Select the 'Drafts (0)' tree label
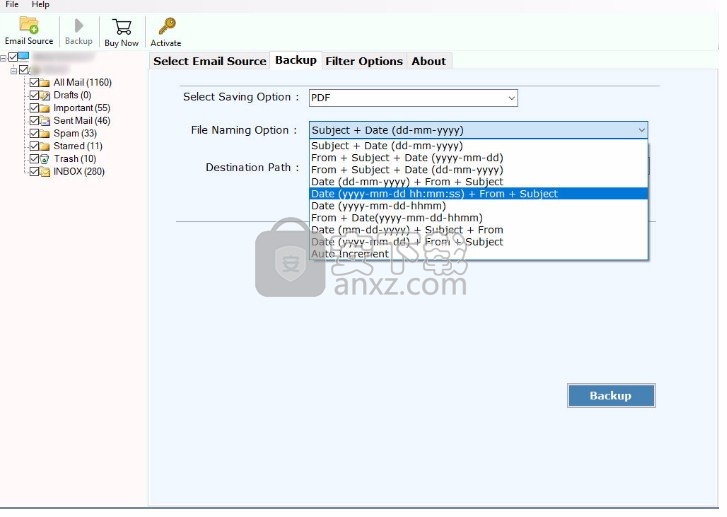Screen dimensions: 727x517 click(x=72, y=96)
